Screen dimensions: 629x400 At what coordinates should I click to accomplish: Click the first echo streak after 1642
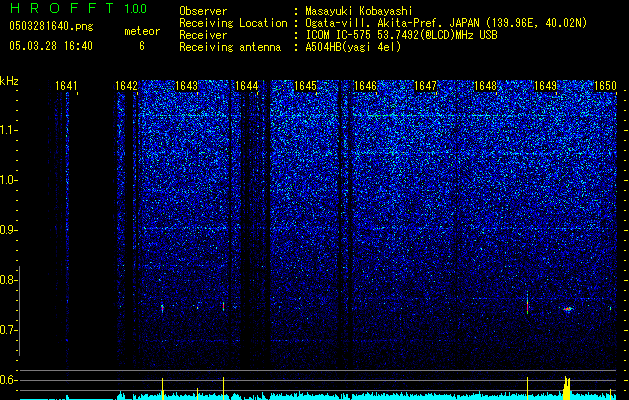click(x=162, y=308)
